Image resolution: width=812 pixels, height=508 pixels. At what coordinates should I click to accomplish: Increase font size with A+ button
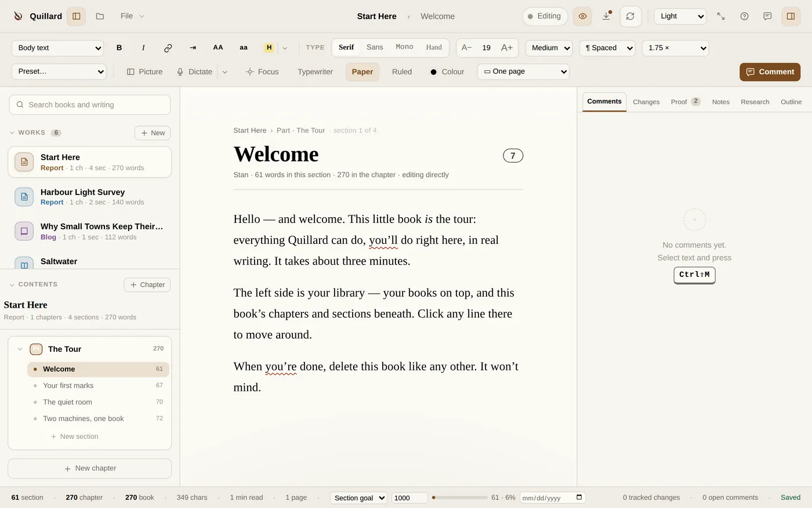pos(507,48)
